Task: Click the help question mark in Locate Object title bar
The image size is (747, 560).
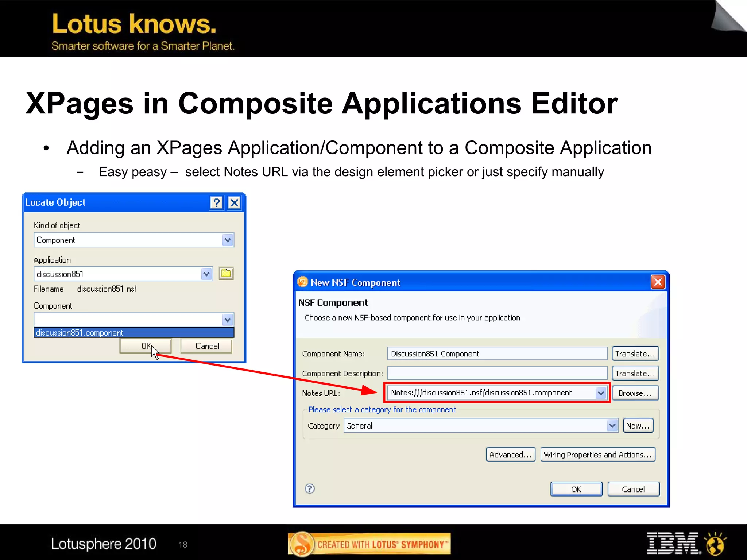Action: pyautogui.click(x=217, y=202)
